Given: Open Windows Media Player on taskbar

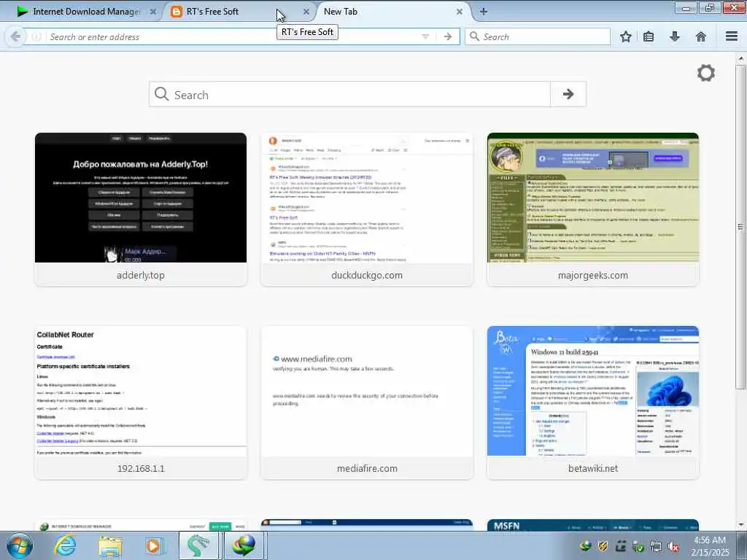Looking at the screenshot, I should 154,546.
